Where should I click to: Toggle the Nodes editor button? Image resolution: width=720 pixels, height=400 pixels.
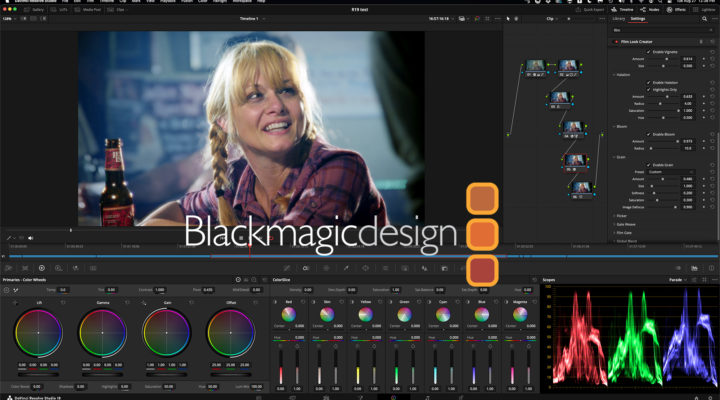point(650,10)
